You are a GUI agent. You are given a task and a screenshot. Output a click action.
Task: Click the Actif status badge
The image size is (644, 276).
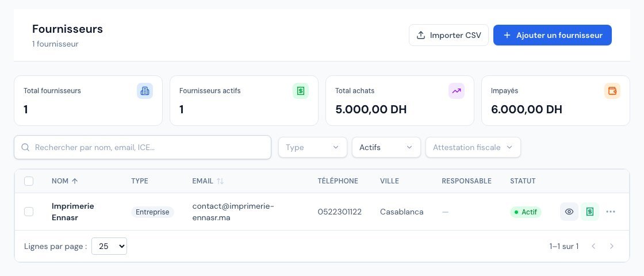[x=526, y=212]
